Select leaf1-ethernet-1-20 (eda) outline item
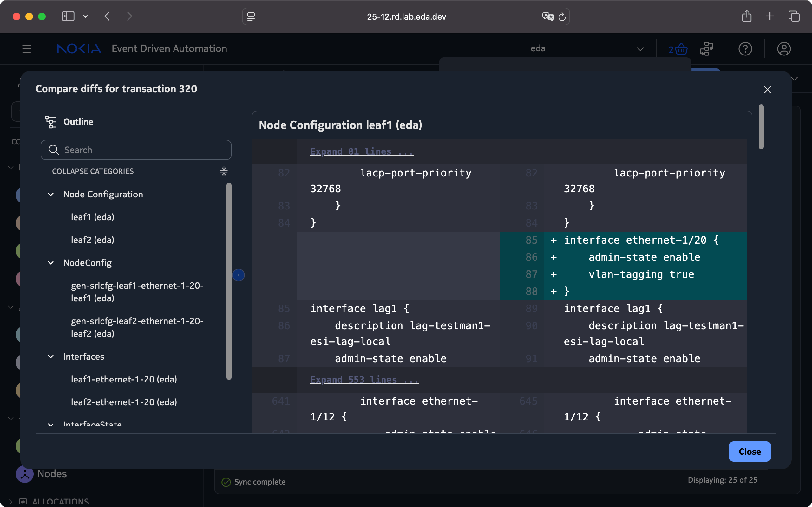 (x=124, y=379)
